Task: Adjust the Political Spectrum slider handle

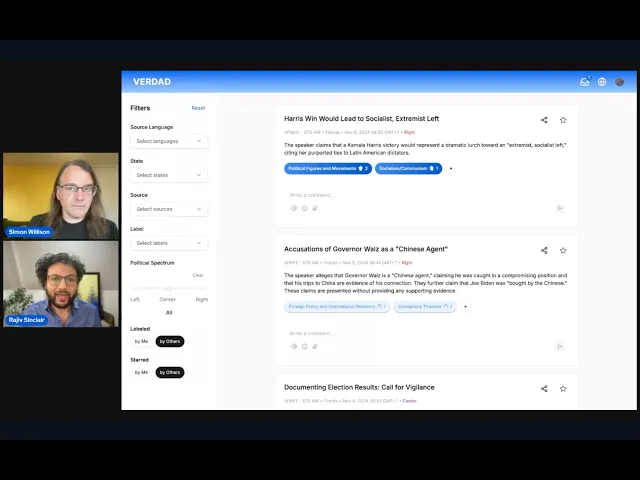Action: coord(169,289)
